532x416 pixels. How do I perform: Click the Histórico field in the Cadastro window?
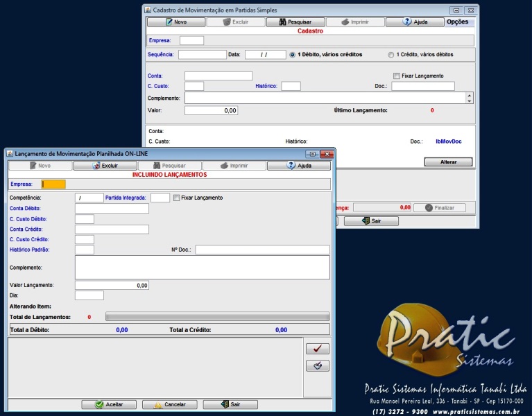[x=291, y=86]
